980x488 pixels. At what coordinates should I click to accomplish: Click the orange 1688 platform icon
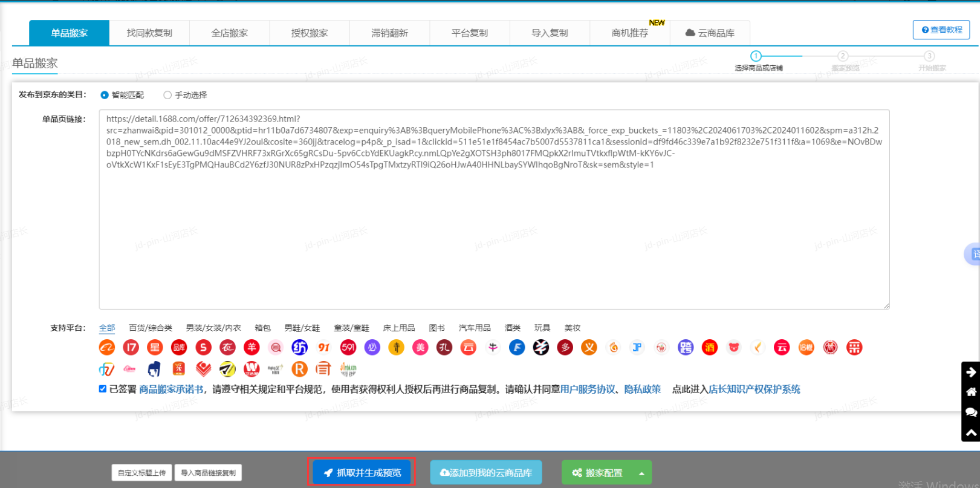(x=107, y=347)
